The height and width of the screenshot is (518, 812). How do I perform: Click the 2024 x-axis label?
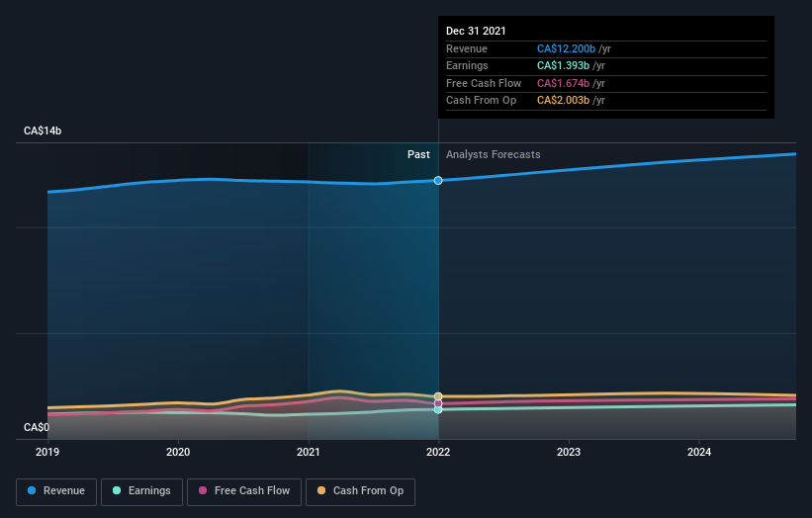click(x=699, y=452)
